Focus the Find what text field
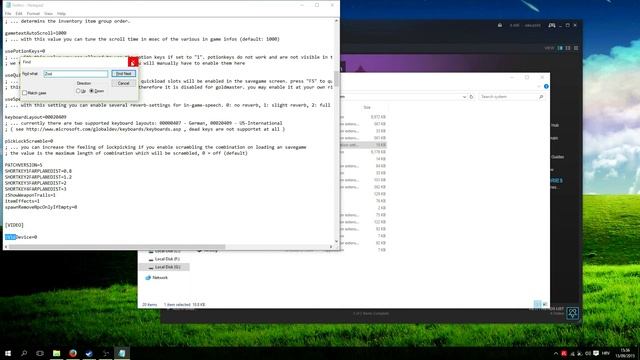 point(76,74)
